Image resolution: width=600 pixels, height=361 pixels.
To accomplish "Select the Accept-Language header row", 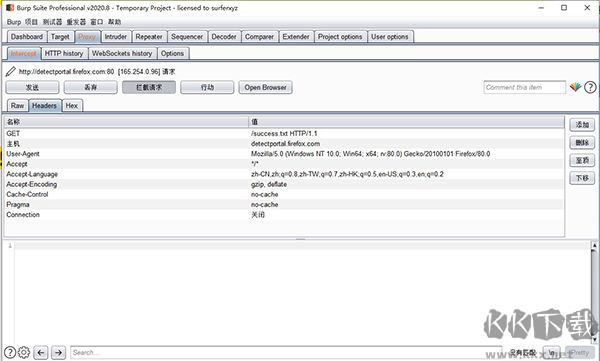I will (284, 174).
